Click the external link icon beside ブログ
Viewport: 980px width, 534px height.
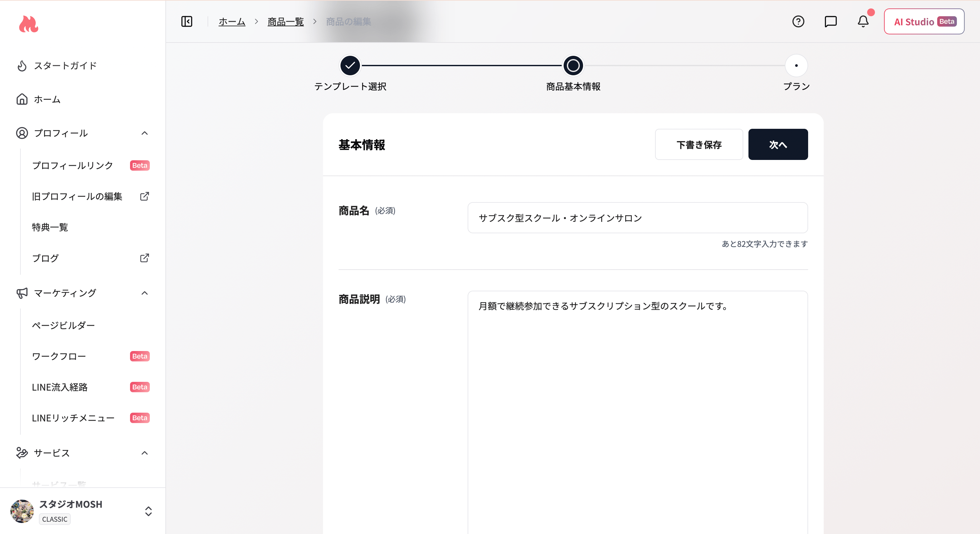(x=145, y=258)
